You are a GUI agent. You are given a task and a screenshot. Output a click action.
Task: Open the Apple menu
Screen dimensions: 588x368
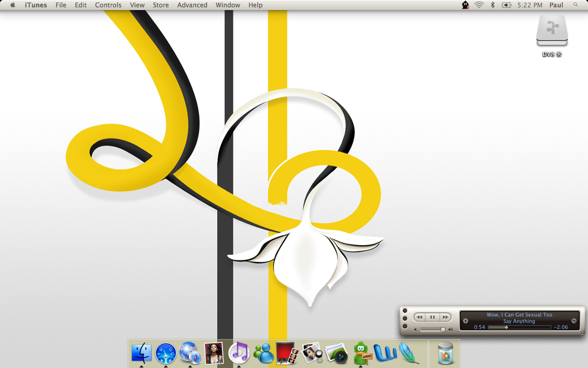pos(12,5)
